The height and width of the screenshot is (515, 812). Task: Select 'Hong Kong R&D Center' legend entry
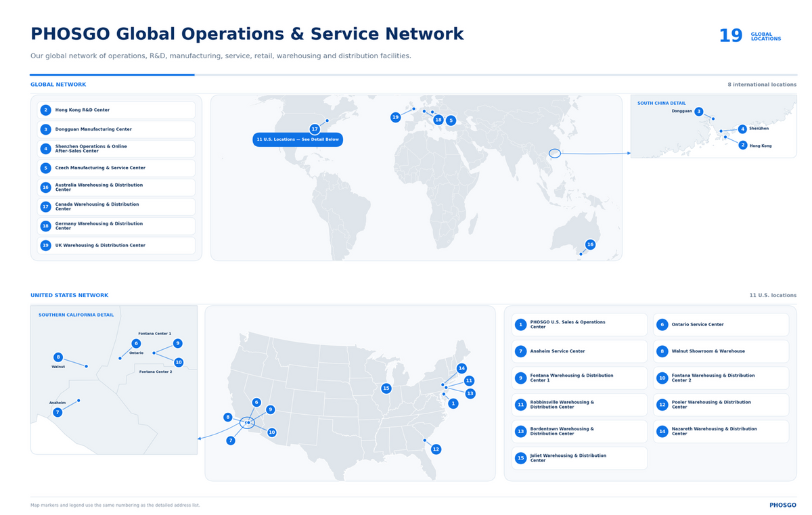tap(116, 110)
